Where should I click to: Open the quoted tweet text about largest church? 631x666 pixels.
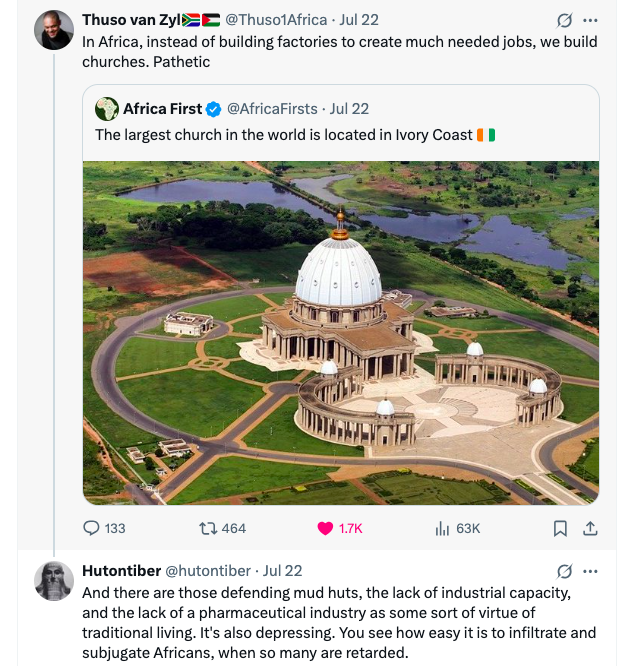point(283,135)
